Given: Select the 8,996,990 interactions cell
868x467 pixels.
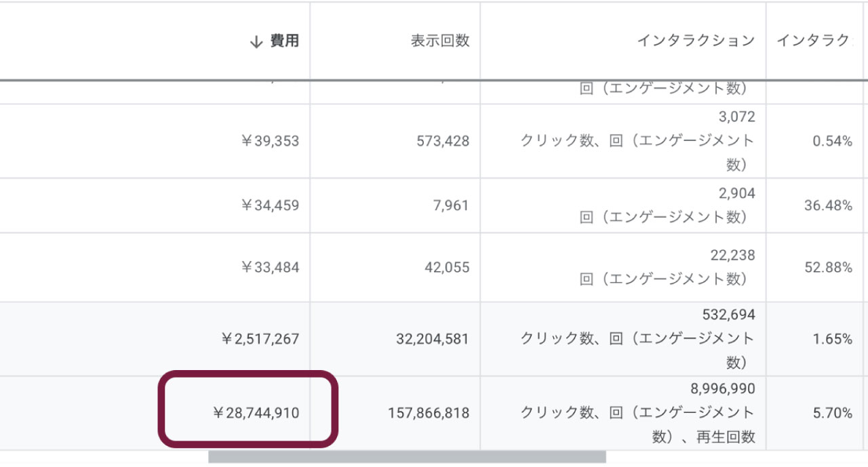Looking at the screenshot, I should coord(722,389).
